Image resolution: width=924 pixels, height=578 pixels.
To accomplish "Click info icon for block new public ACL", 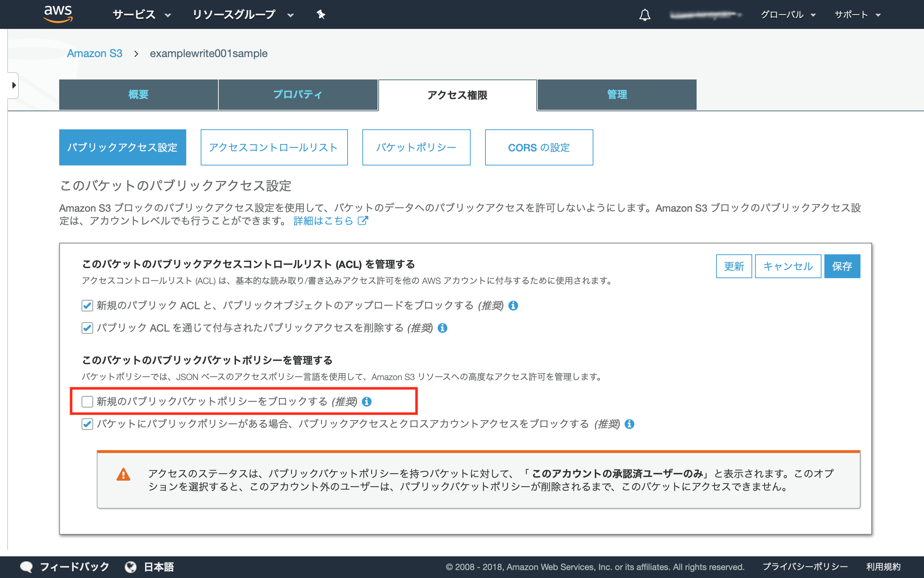I will (513, 306).
